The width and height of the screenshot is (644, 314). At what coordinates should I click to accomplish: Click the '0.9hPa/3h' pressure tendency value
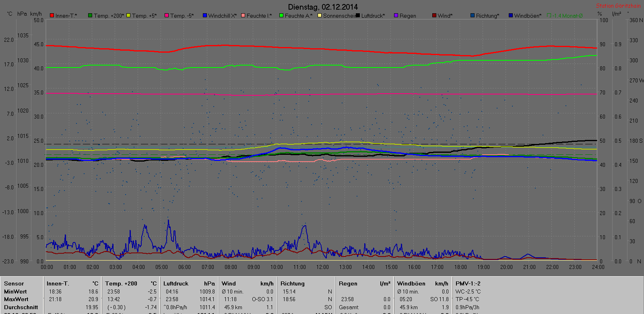coord(467,307)
